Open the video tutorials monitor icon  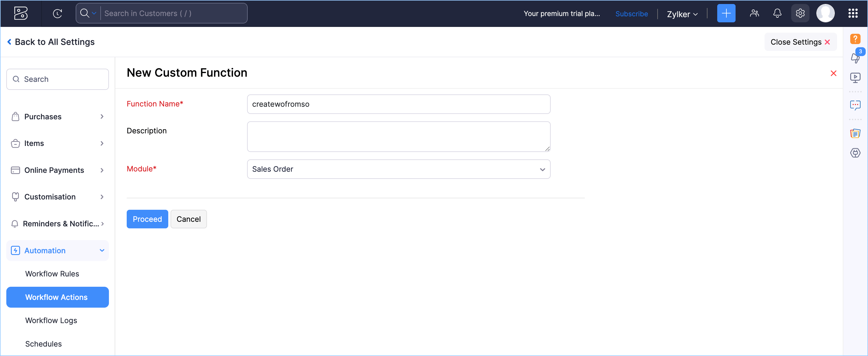(x=855, y=78)
